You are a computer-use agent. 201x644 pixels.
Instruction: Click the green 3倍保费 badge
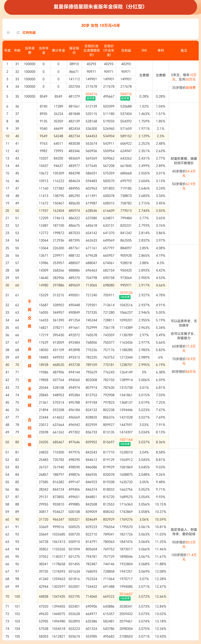tap(125, 444)
